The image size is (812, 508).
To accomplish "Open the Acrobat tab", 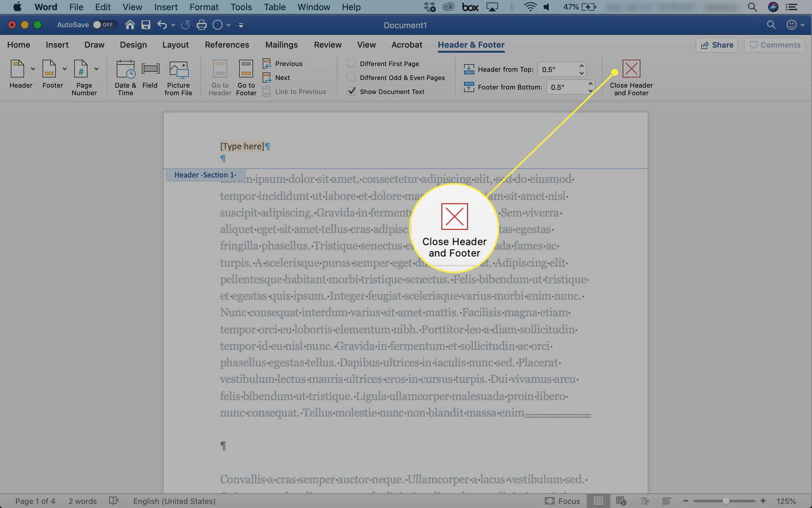I will 406,45.
